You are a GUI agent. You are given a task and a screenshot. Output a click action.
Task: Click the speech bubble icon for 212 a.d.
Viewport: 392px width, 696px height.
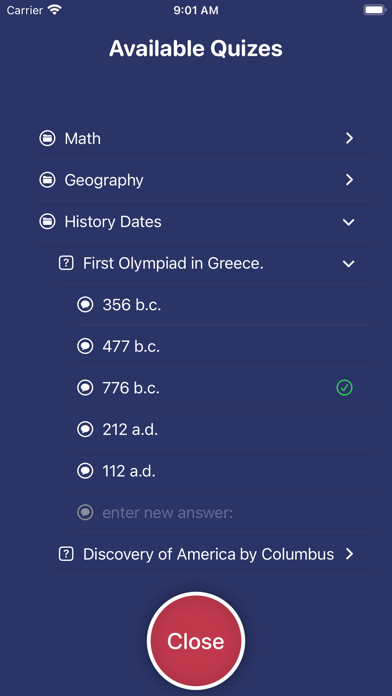pos(85,430)
